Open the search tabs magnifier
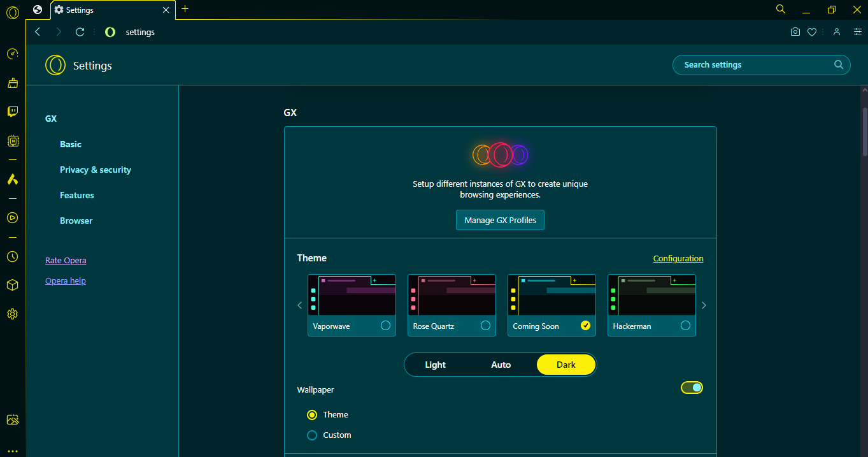868x457 pixels. [781, 9]
